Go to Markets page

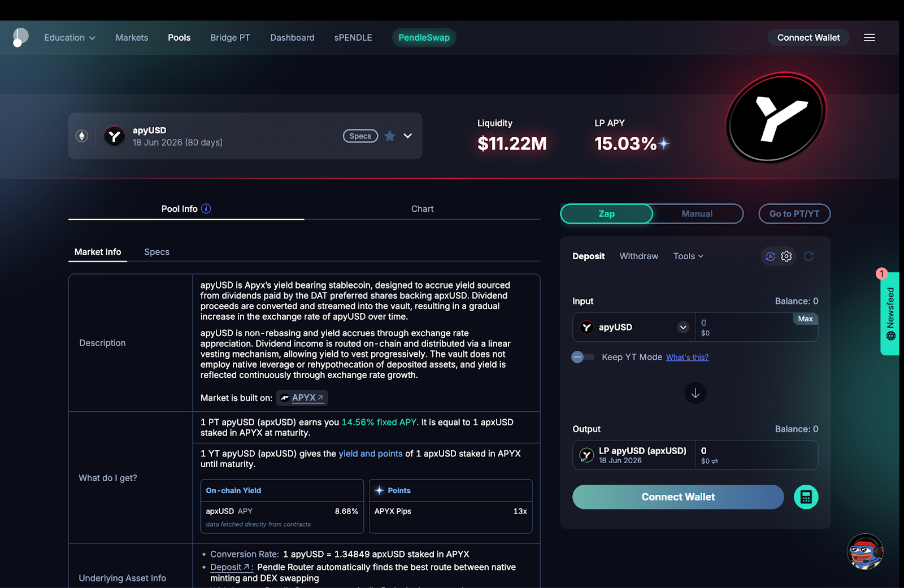click(x=132, y=37)
